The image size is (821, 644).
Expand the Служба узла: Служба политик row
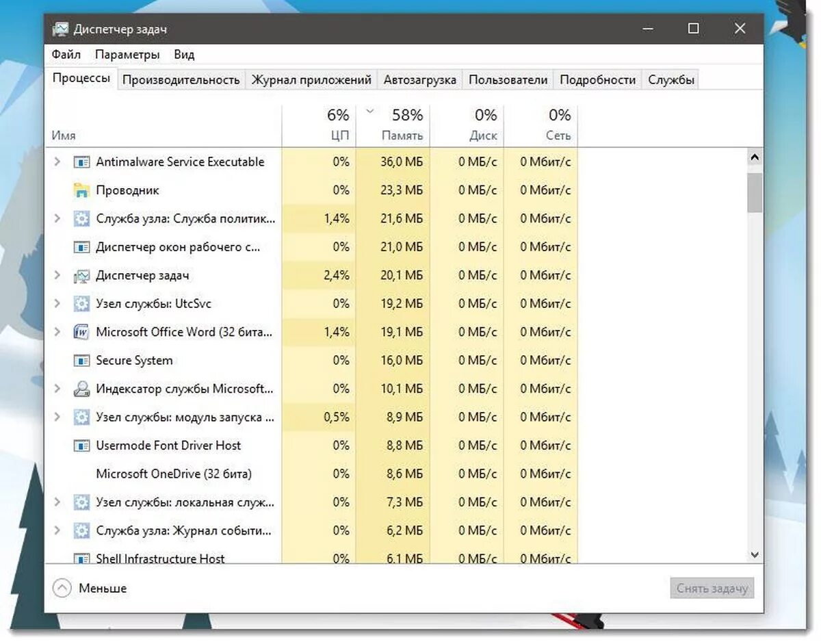click(x=57, y=219)
